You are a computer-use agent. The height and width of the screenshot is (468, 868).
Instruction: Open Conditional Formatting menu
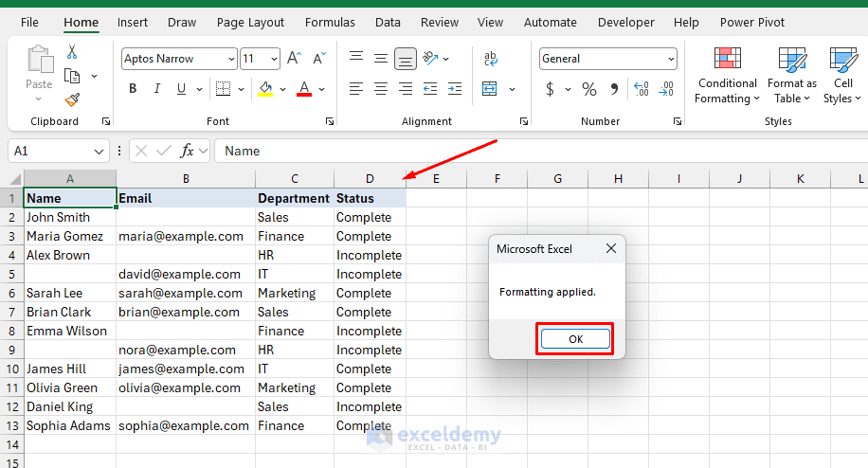728,76
